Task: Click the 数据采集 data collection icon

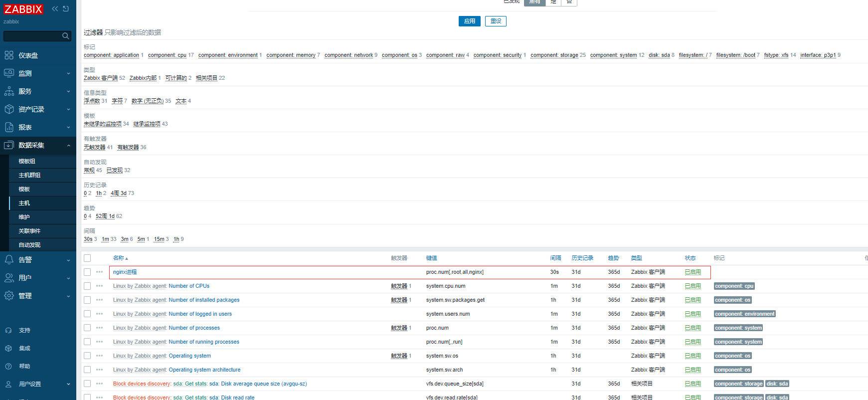Action: [x=9, y=145]
